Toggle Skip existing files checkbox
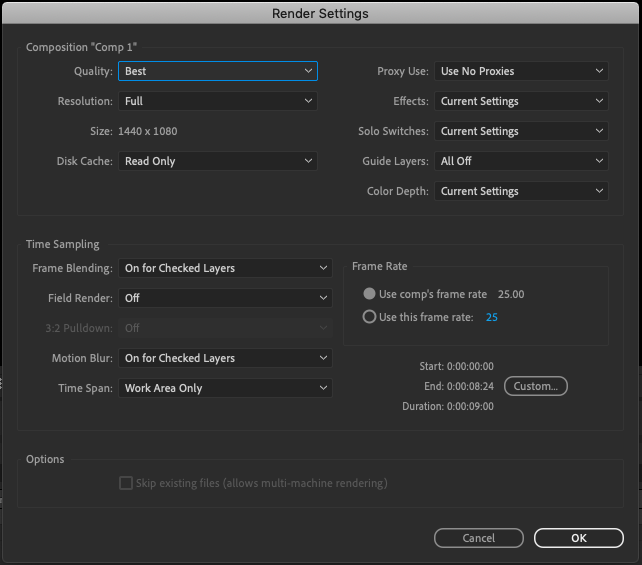The image size is (642, 565). 126,483
